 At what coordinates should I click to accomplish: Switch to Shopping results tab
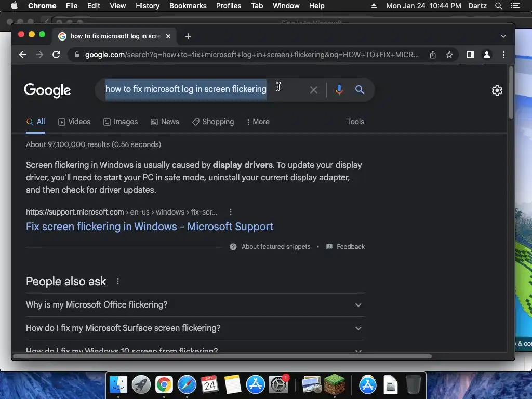point(213,122)
